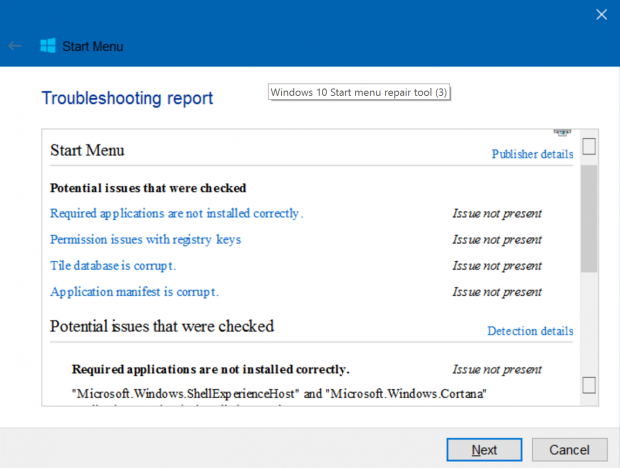Click 'Issue not present' beside registry keys
Viewport: 620px width, 468px height.
497,240
